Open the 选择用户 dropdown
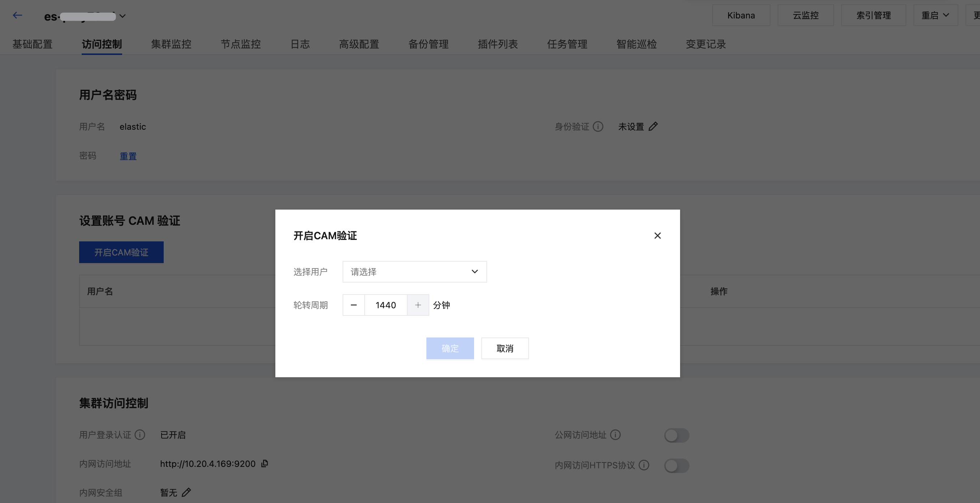The height and width of the screenshot is (503, 980). [x=414, y=272]
